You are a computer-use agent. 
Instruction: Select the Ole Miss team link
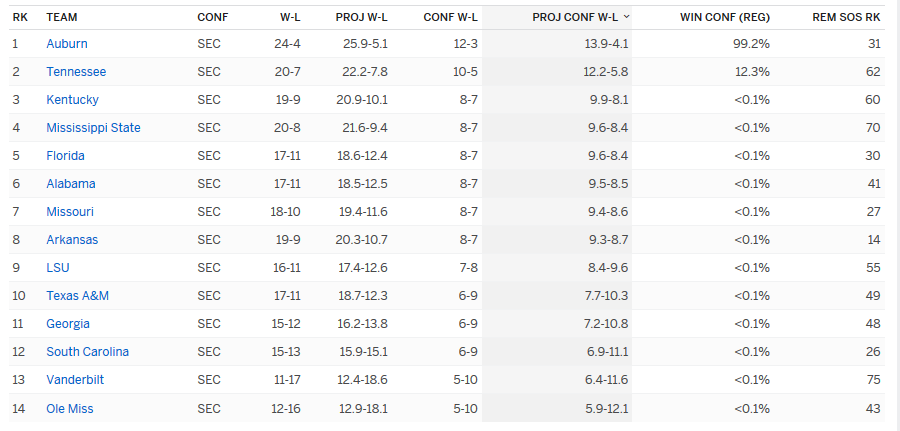point(70,409)
